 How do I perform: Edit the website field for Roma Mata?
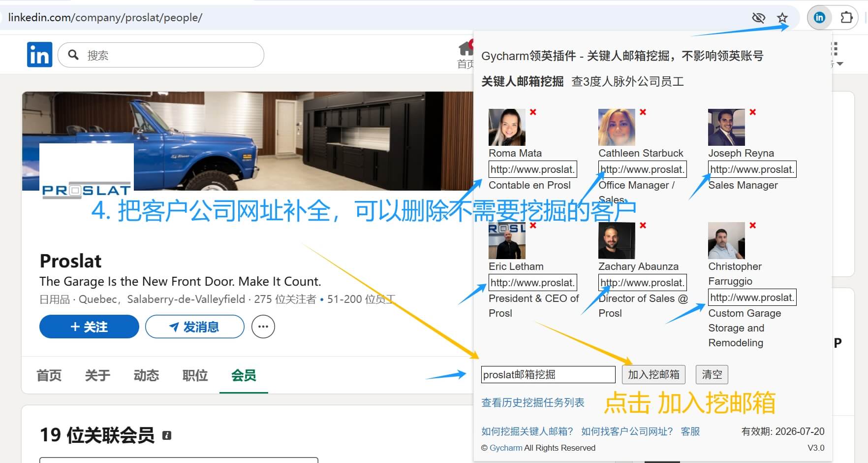tap(532, 169)
